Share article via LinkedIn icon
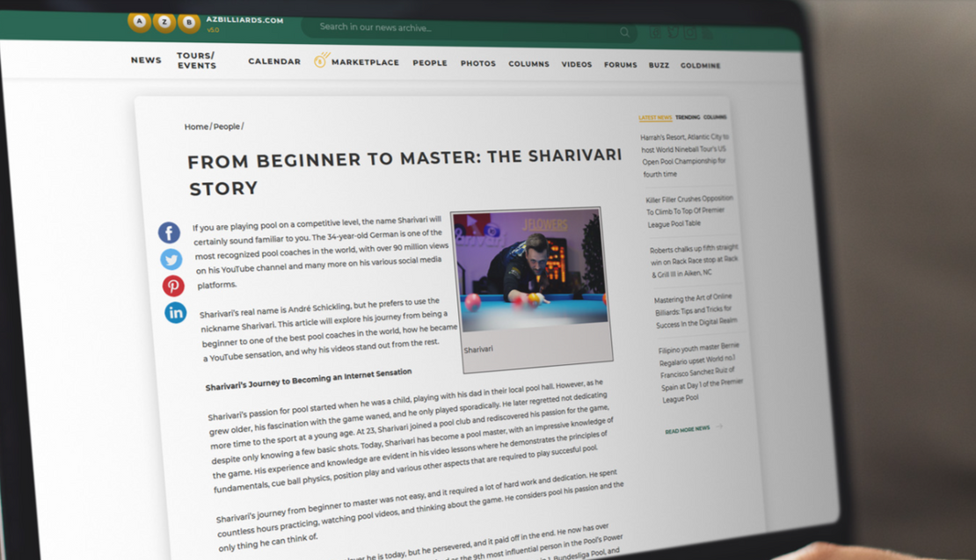976x560 pixels. (176, 312)
